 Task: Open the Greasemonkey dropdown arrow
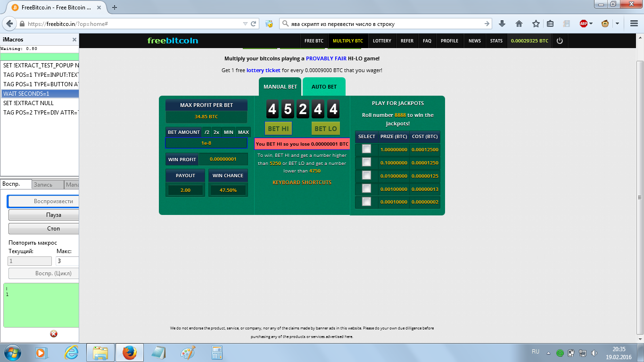[618, 24]
